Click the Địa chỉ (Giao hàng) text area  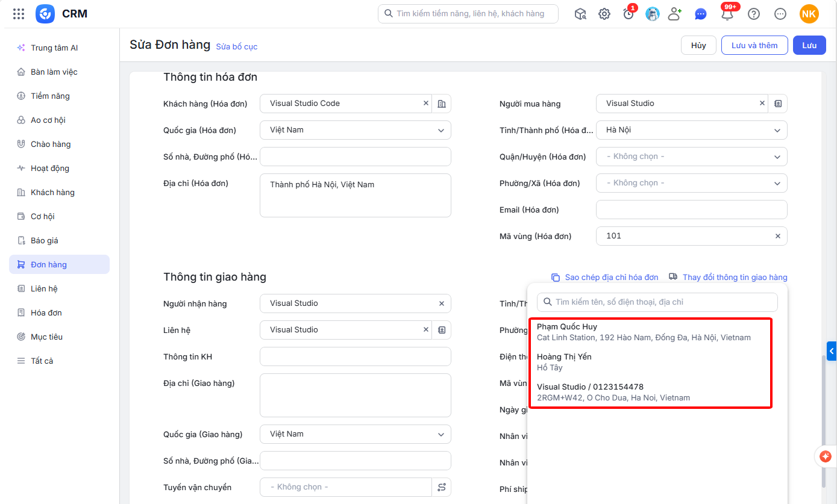tap(356, 396)
